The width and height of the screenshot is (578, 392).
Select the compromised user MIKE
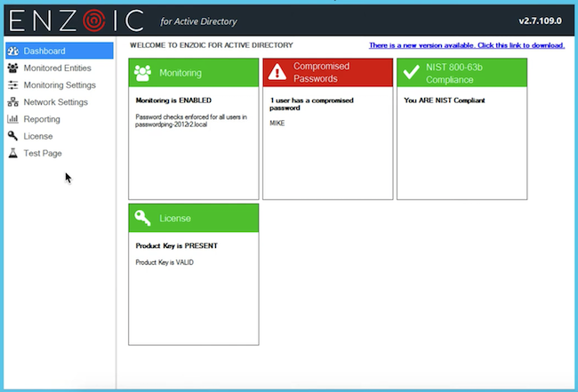pyautogui.click(x=278, y=124)
